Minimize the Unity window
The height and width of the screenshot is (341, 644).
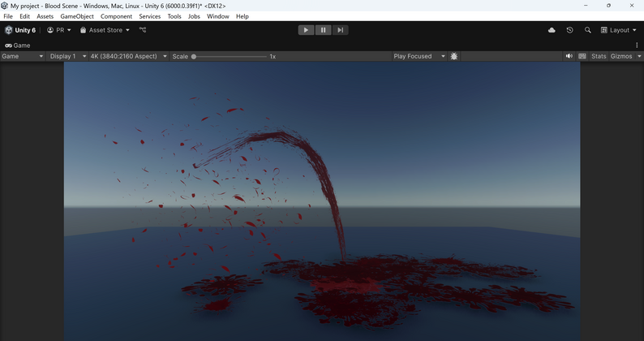[586, 6]
